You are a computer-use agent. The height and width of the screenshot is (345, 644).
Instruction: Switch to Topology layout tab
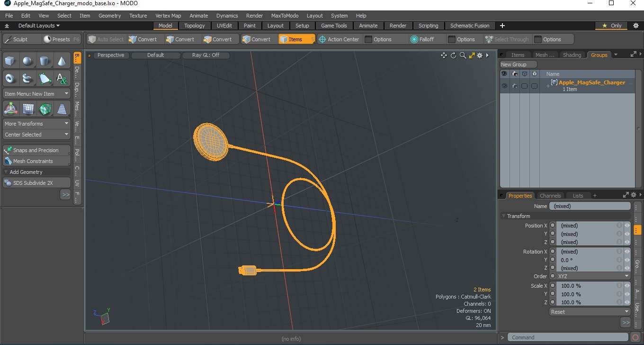point(195,26)
